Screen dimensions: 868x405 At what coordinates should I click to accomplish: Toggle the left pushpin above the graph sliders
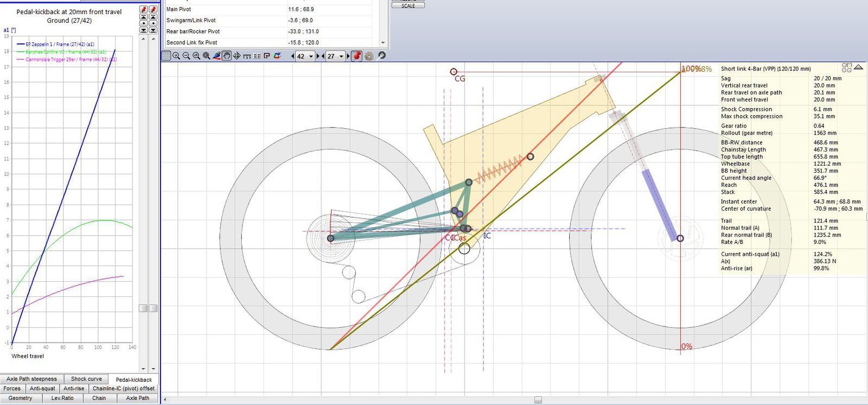143,9
